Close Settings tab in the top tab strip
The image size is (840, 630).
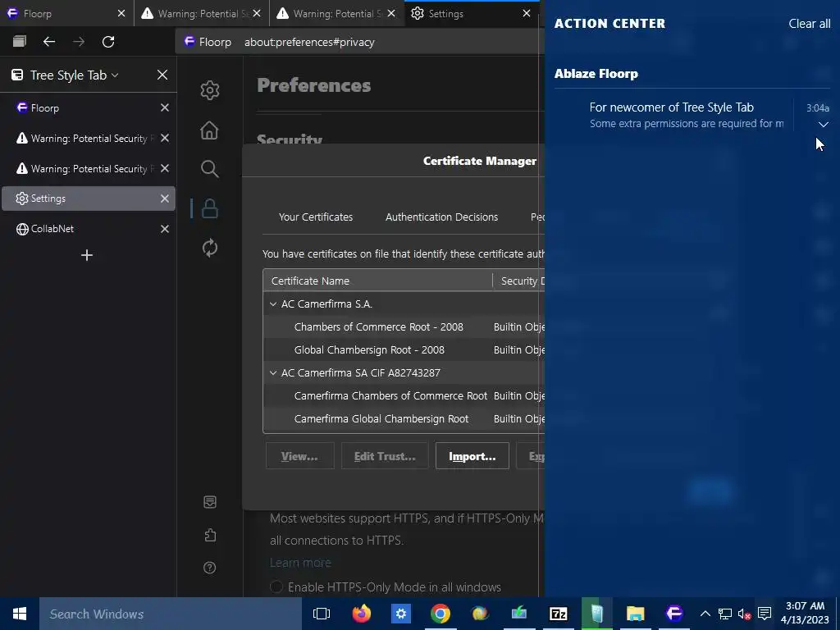[527, 13]
